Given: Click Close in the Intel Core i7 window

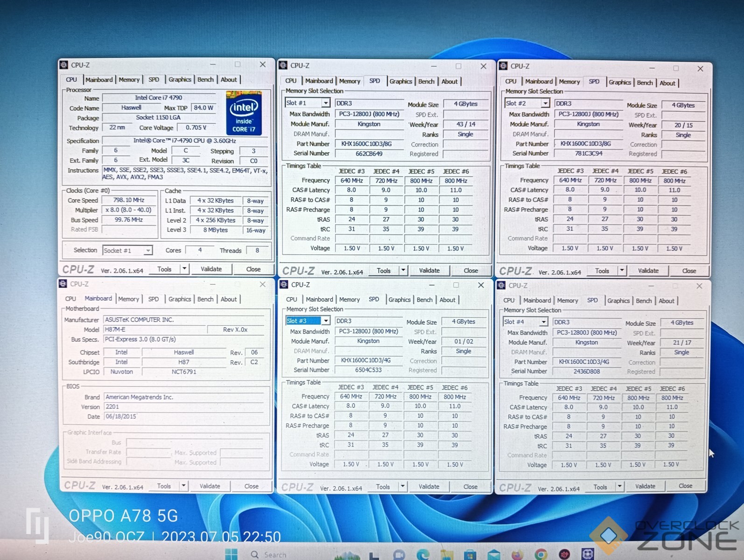Looking at the screenshot, I should point(253,269).
